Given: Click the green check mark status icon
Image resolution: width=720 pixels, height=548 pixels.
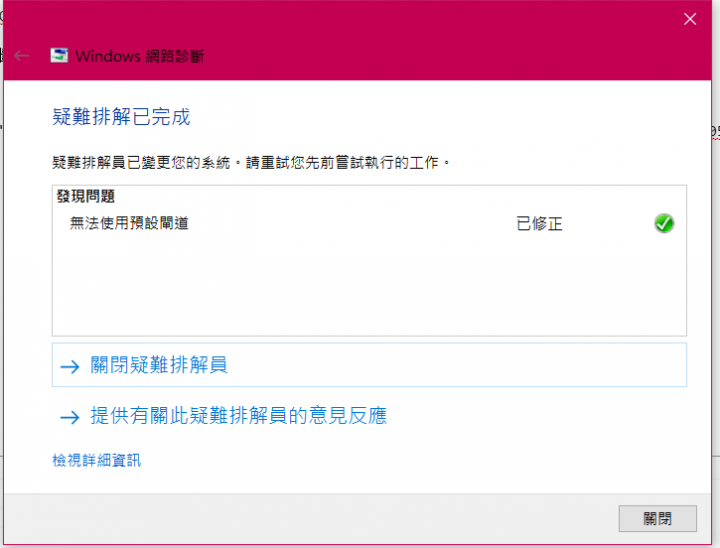Looking at the screenshot, I should 664,224.
